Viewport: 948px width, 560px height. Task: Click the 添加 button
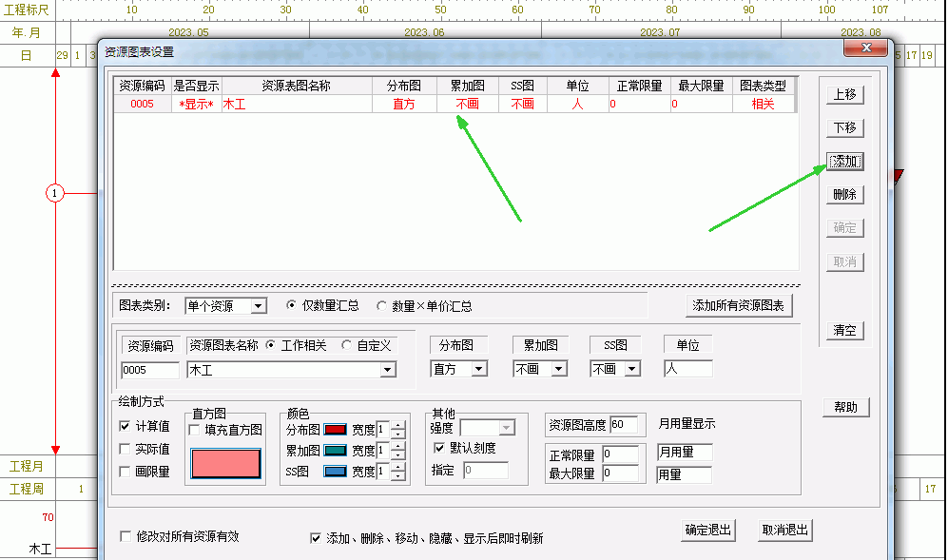point(844,162)
